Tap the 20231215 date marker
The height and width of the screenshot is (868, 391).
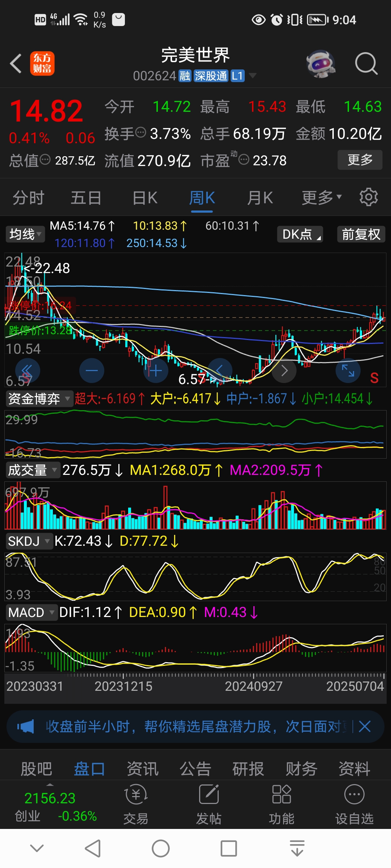tap(123, 686)
